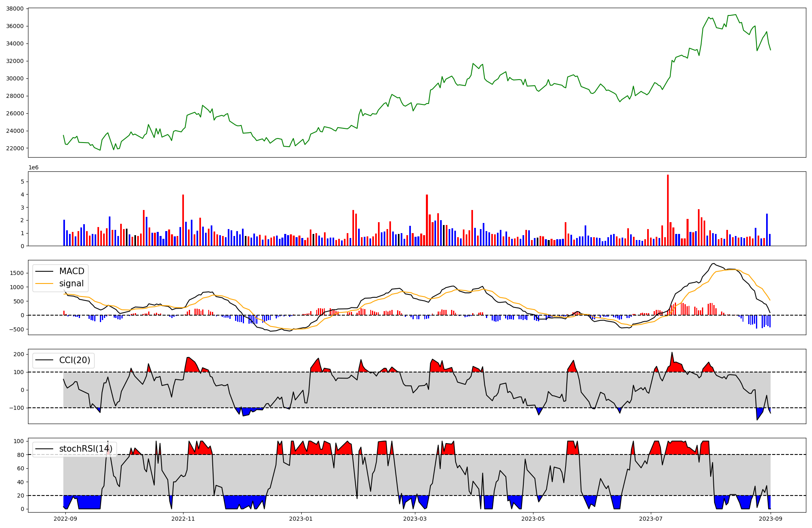Select the 2023-01 x-axis date label
812x528 pixels.
point(301,519)
